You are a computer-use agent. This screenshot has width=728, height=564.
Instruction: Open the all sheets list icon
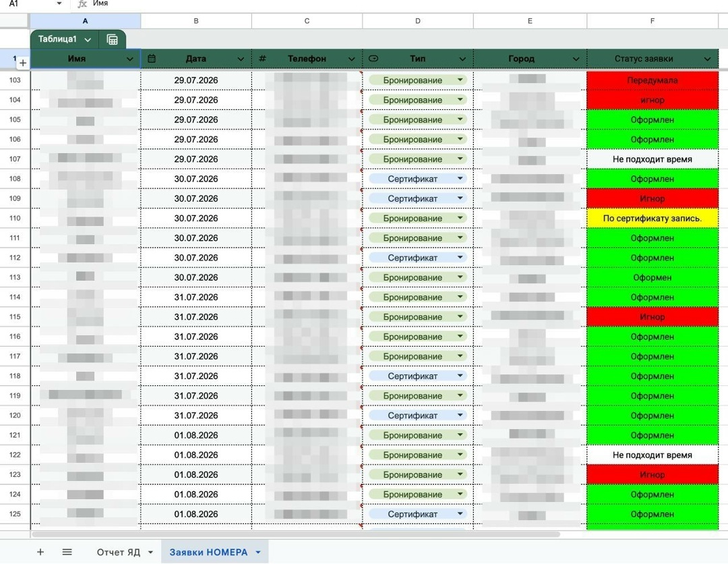click(67, 552)
